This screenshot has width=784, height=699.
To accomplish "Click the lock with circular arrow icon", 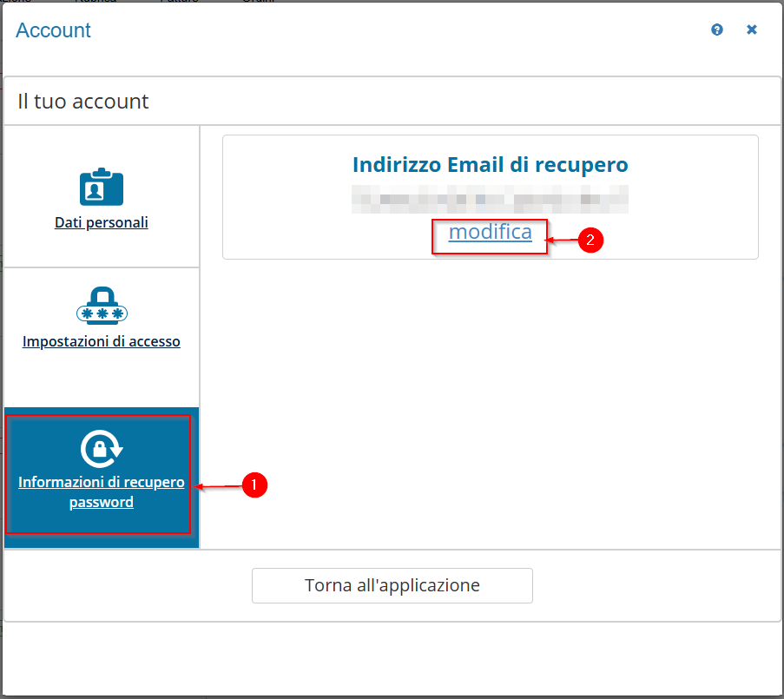I will pos(102,448).
